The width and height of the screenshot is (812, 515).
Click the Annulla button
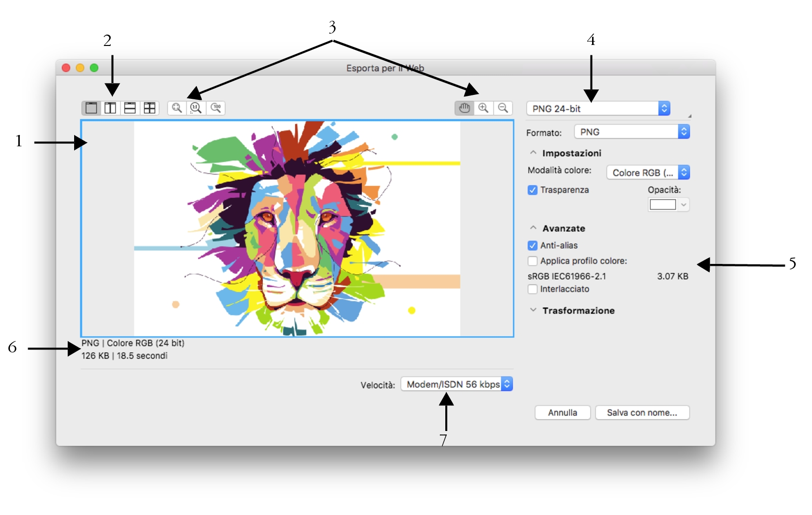pyautogui.click(x=562, y=413)
